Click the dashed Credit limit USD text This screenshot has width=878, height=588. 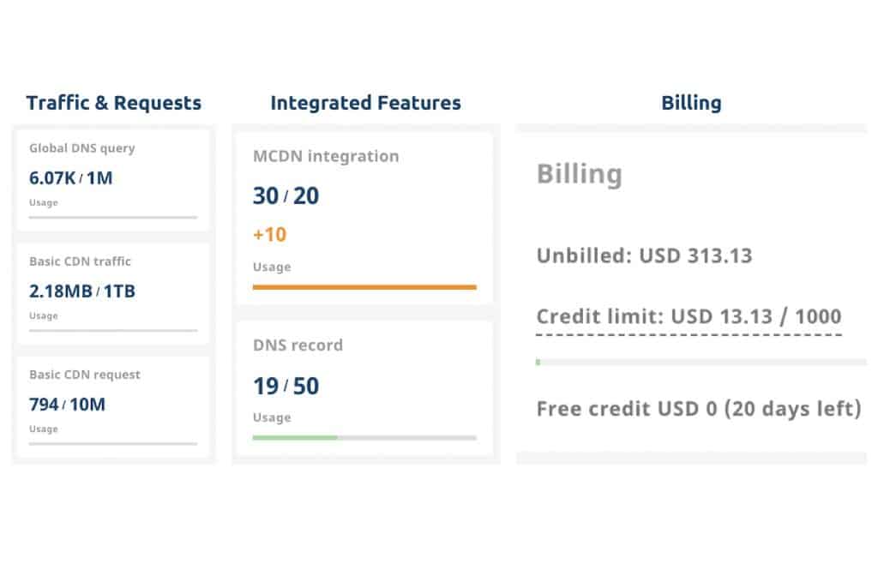(689, 315)
